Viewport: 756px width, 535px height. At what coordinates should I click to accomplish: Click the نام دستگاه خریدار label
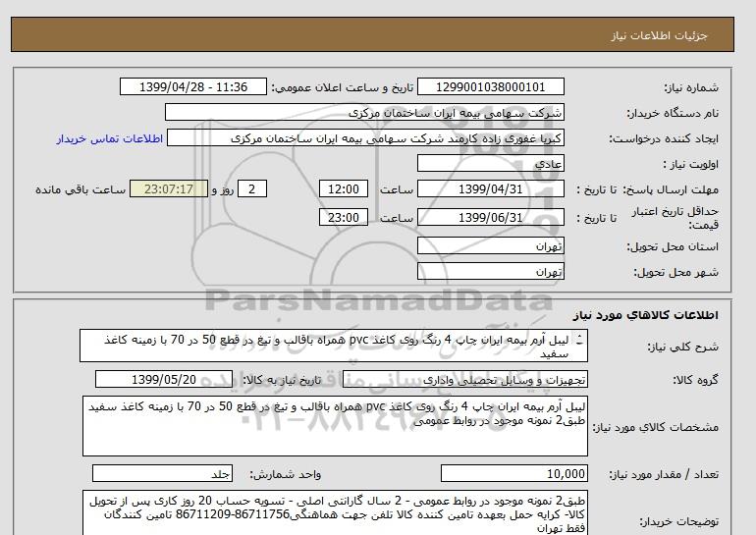tap(673, 113)
